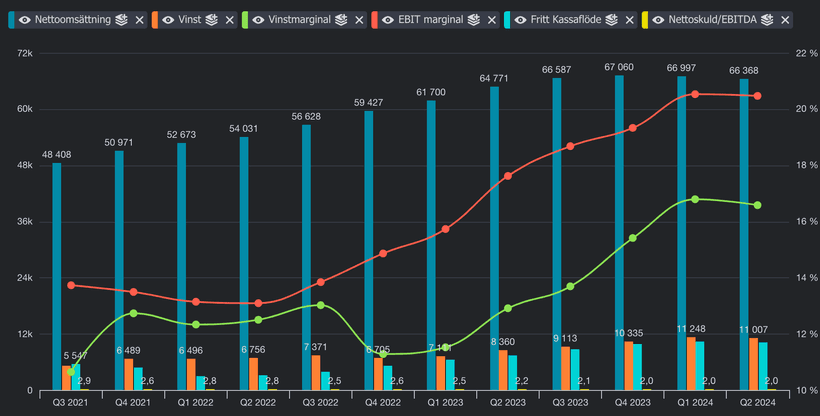The height and width of the screenshot is (416, 820).
Task: Click the layers icon next to Vinst
Action: (x=211, y=20)
